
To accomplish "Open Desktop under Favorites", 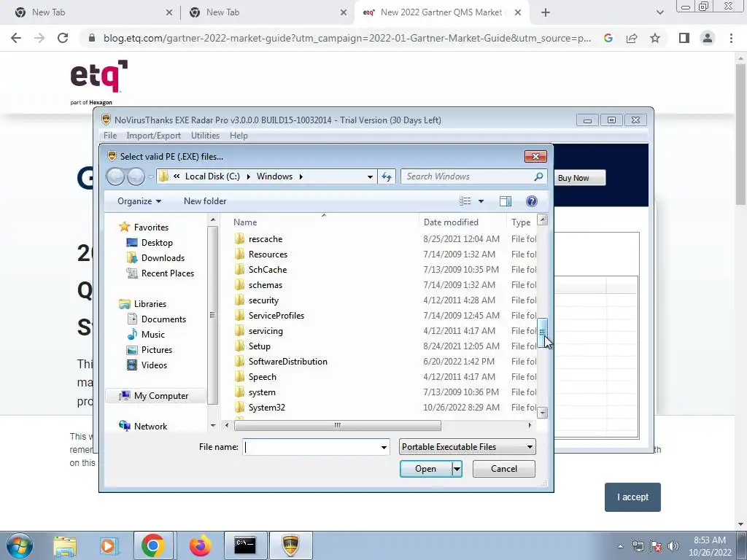I will 157,243.
